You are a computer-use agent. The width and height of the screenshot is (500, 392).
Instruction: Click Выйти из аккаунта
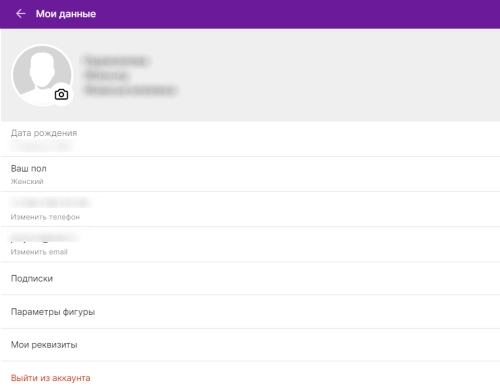(x=51, y=378)
